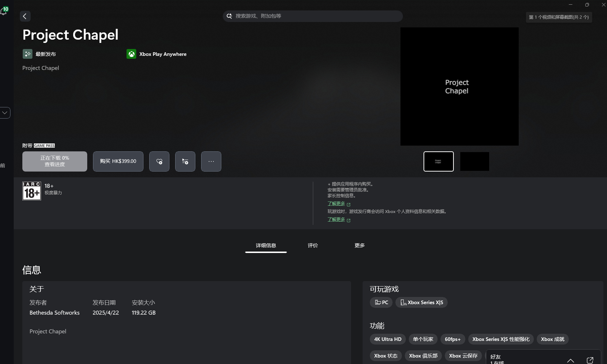Add game to play queue icon
The image size is (607, 364).
[185, 161]
